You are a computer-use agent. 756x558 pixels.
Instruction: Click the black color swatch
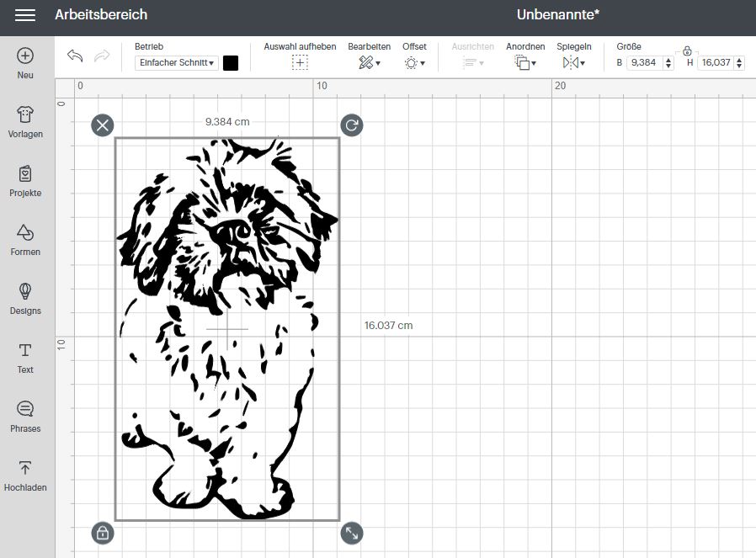[x=231, y=63]
